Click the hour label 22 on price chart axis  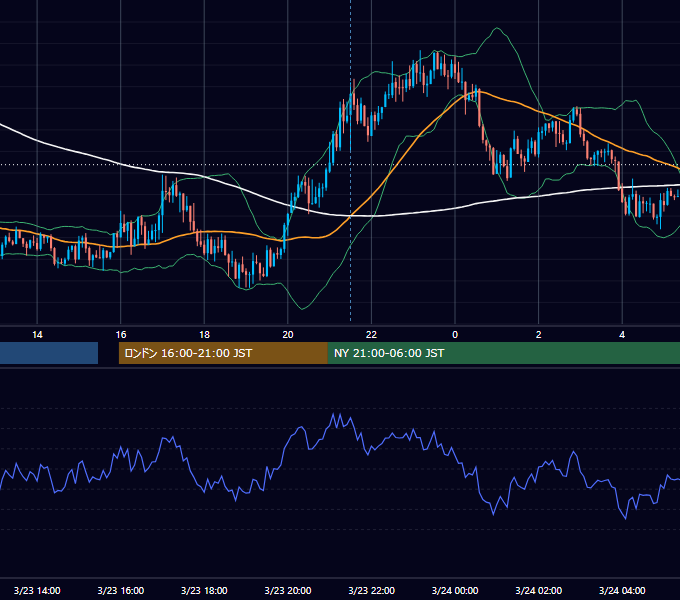[372, 335]
